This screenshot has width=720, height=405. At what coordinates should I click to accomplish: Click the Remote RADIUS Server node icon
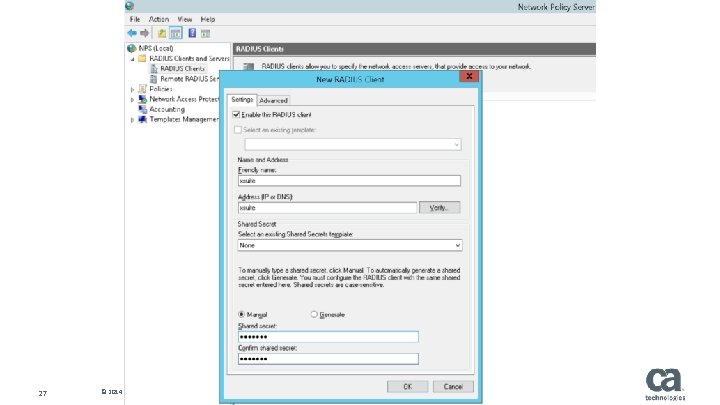[x=153, y=79]
